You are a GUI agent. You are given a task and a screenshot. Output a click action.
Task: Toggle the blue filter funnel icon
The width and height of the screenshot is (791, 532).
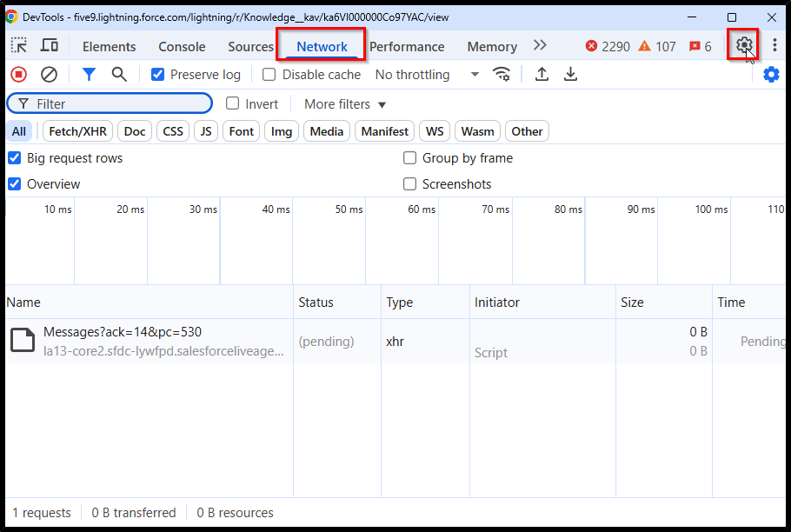point(89,75)
